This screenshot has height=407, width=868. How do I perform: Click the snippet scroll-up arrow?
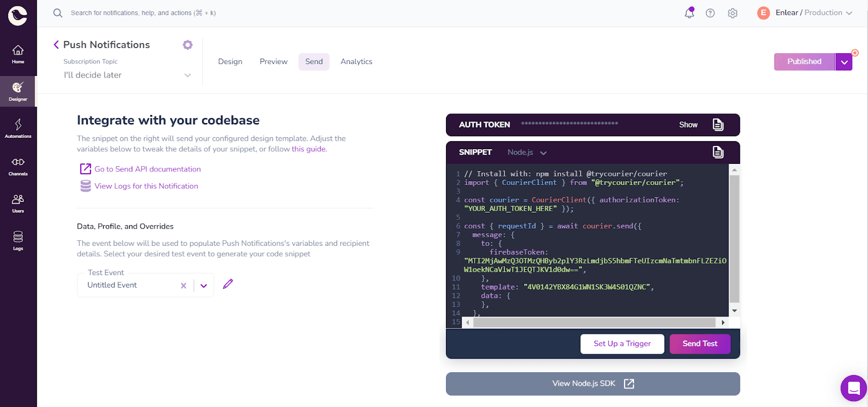click(x=735, y=170)
